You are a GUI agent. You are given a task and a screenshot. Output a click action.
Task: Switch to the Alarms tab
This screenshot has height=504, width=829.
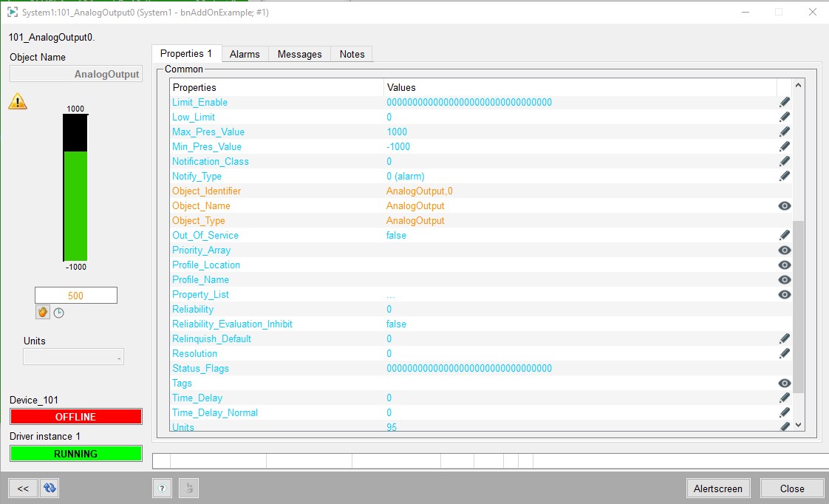tap(245, 54)
